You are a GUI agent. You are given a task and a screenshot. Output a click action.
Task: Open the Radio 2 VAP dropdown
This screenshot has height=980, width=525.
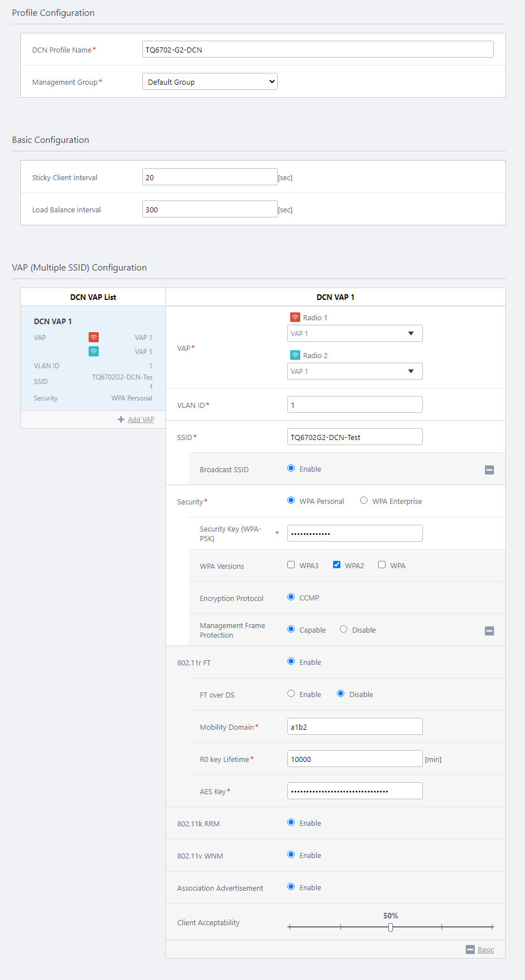tap(355, 371)
